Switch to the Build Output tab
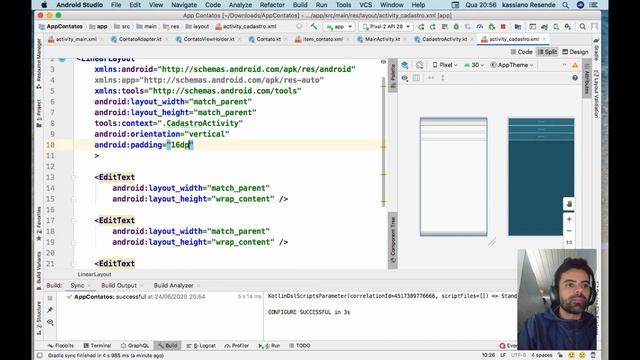 pos(119,285)
